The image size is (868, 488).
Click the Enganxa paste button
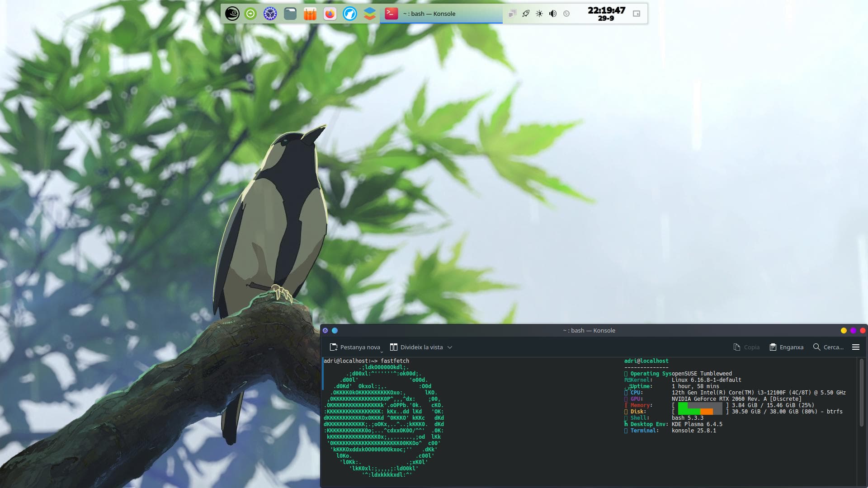(787, 347)
